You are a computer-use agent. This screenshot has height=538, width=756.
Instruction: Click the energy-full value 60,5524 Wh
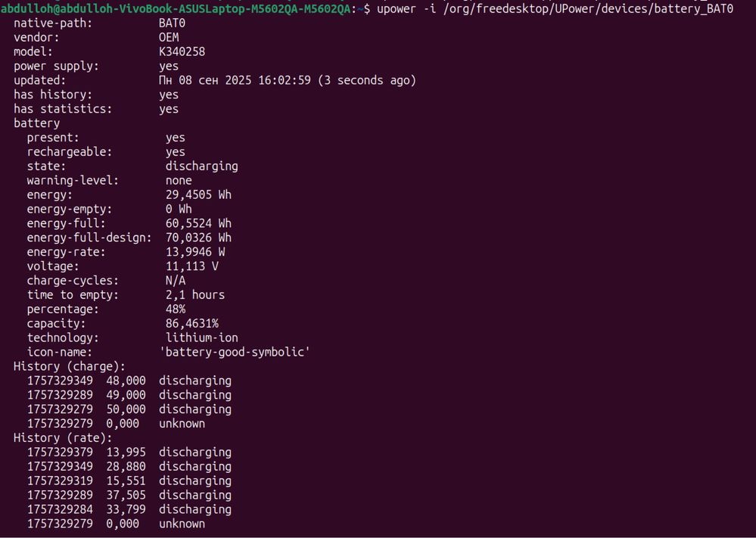[x=198, y=223]
